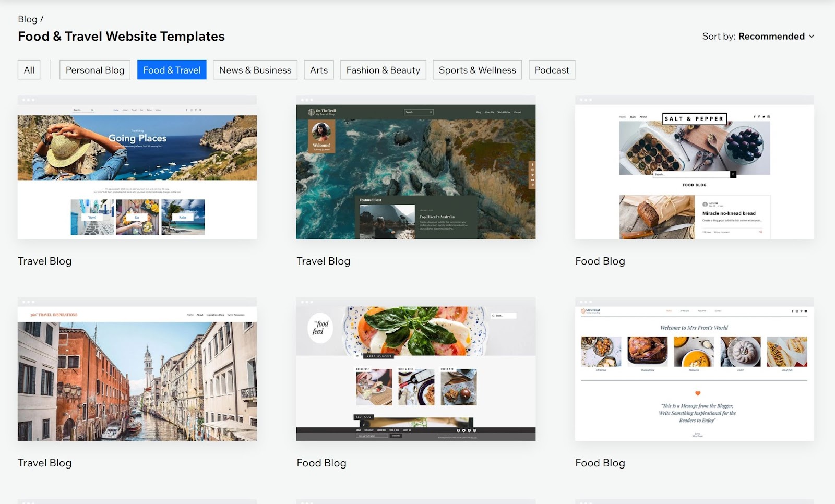Filter by Podcast templates
This screenshot has width=835, height=504.
[x=552, y=69]
